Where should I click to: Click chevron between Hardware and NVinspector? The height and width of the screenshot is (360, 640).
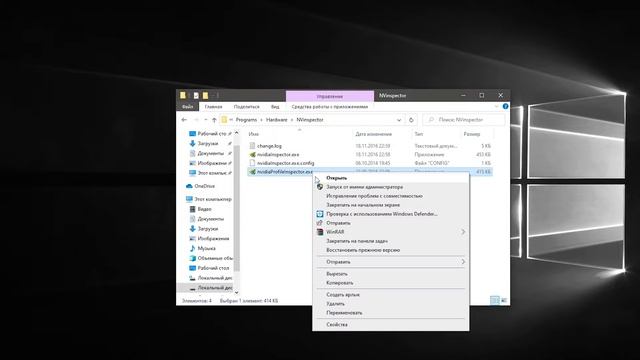pyautogui.click(x=292, y=120)
